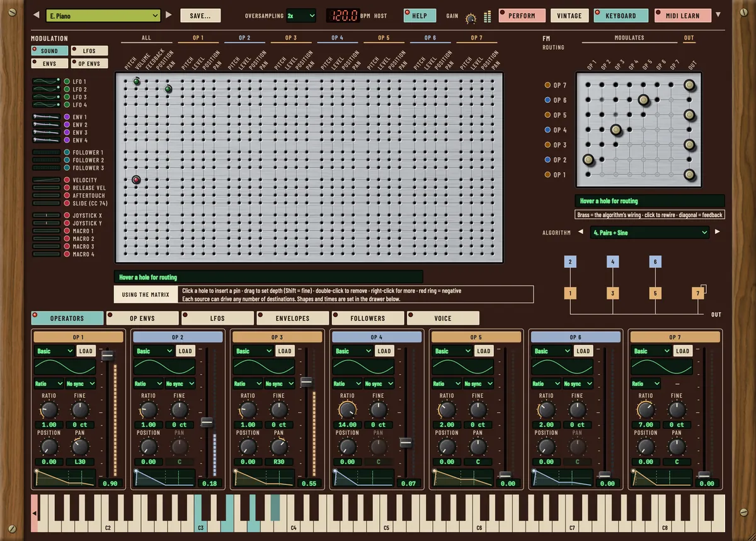Switch to the VOICE tab
Image resolution: width=756 pixels, height=541 pixels.
(x=443, y=318)
